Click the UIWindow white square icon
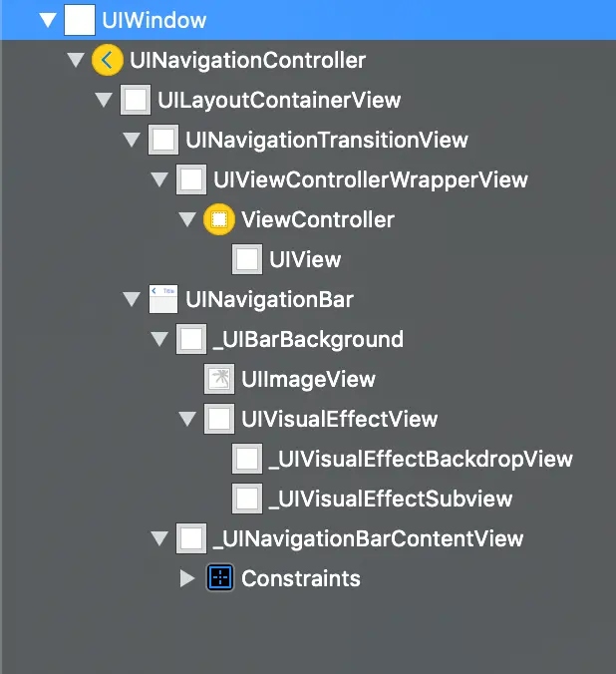 (x=80, y=20)
